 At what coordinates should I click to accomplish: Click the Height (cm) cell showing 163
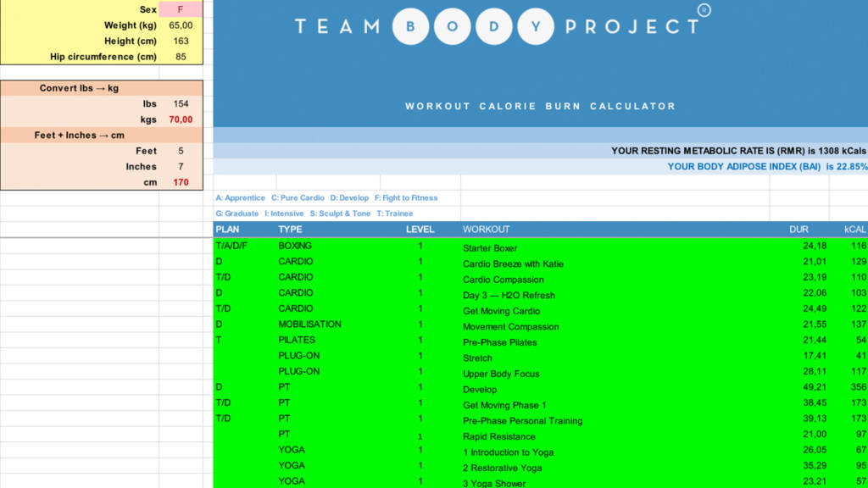tap(182, 41)
